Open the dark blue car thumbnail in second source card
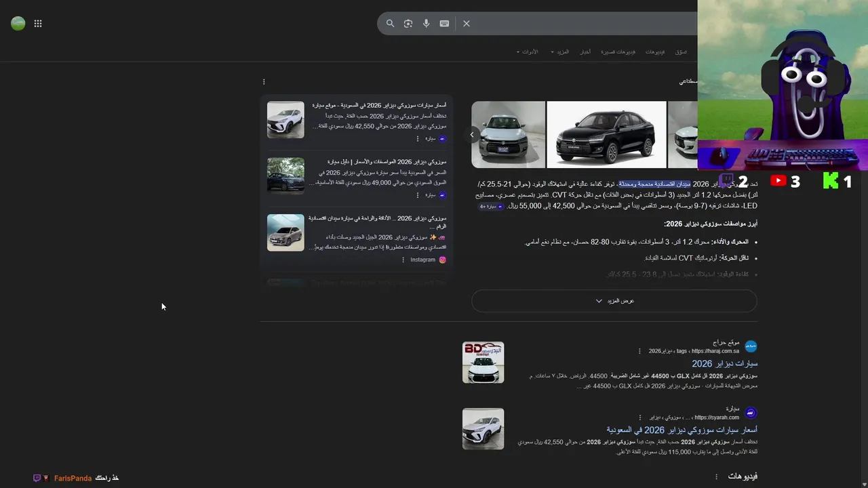 pos(285,176)
